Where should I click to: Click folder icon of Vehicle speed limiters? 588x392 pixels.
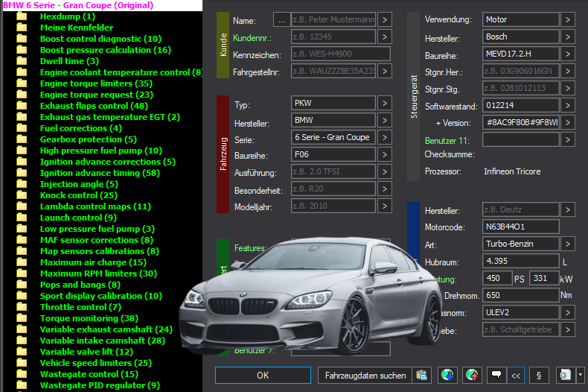coord(22,363)
